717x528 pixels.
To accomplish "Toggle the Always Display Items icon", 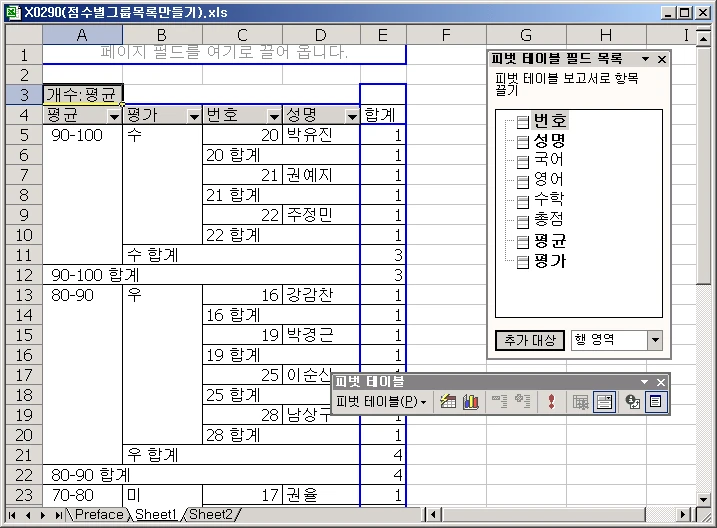I will pyautogui.click(x=604, y=402).
